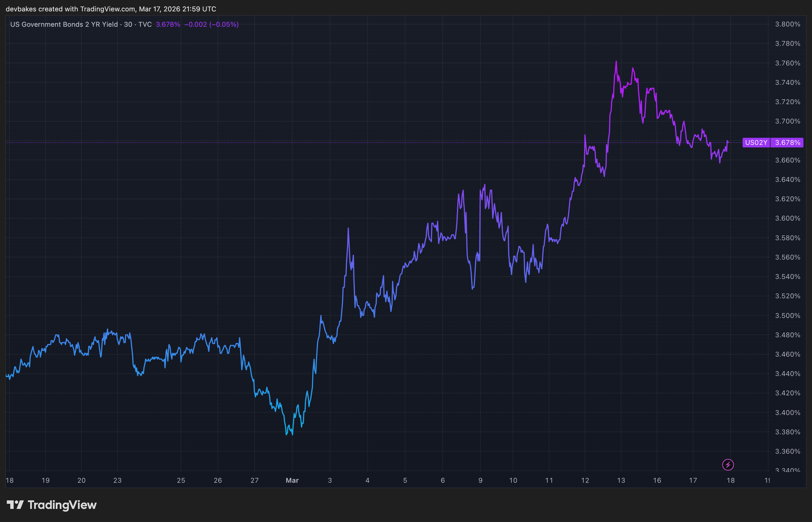Click the 'Mar' label on time axis
The width and height of the screenshot is (812, 522).
[292, 480]
